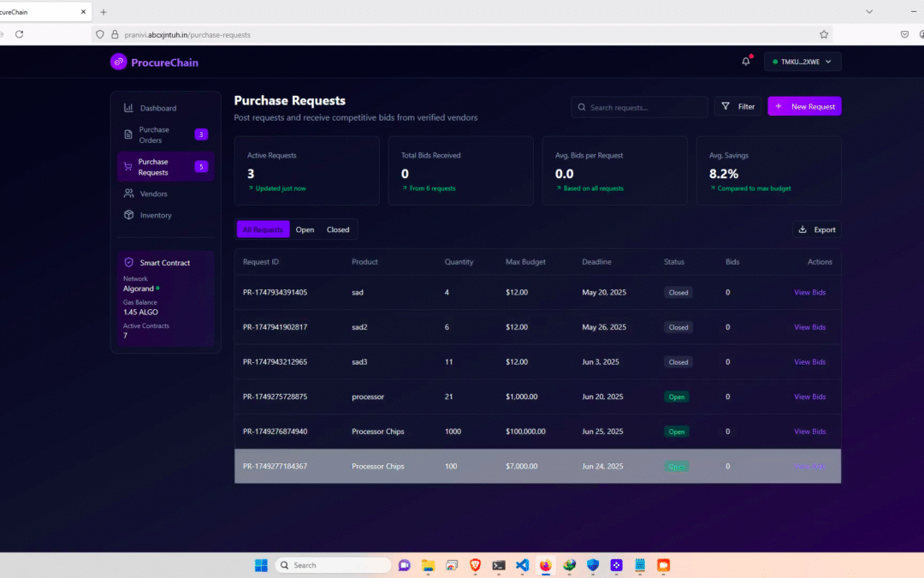Click the New Request button
The height and width of the screenshot is (578, 924).
803,105
